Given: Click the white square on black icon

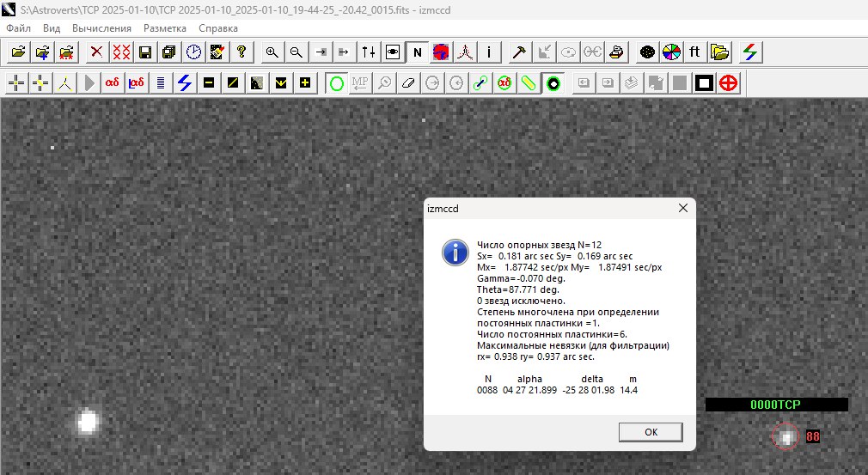Looking at the screenshot, I should (x=704, y=83).
